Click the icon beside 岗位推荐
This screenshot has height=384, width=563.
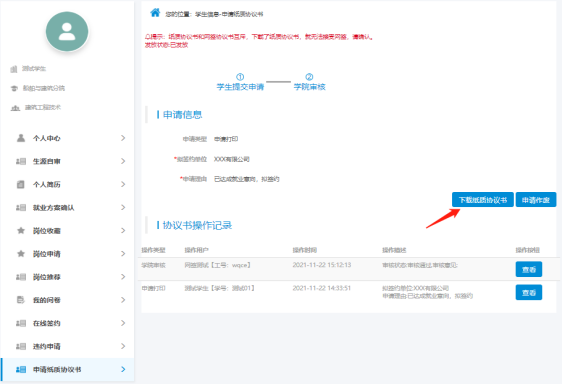click(21, 277)
